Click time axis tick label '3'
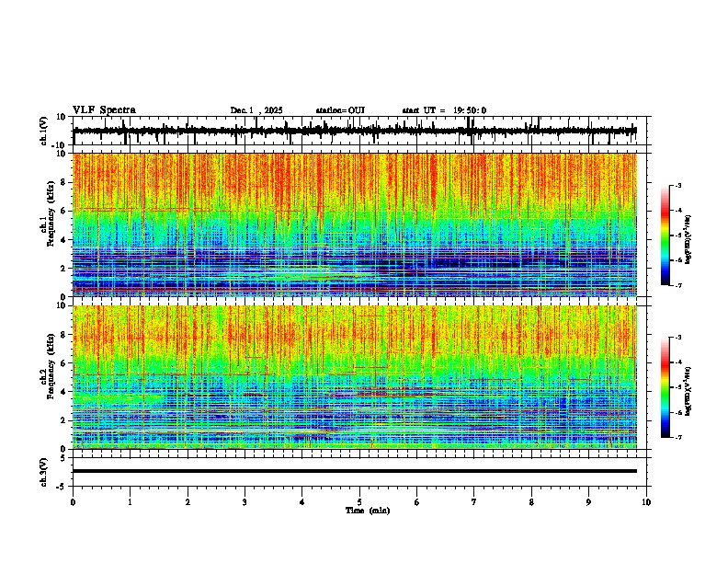Viewport: 728px width, 563px height. click(245, 502)
